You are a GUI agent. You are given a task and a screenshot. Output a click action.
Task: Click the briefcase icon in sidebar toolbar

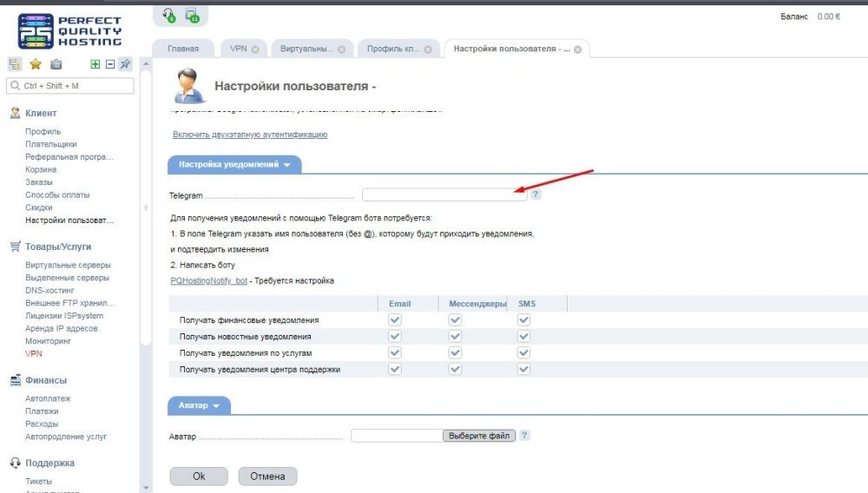(56, 64)
